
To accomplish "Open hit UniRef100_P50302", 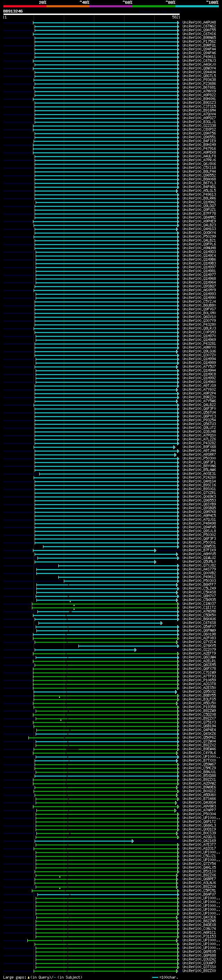I will (199, 535).
